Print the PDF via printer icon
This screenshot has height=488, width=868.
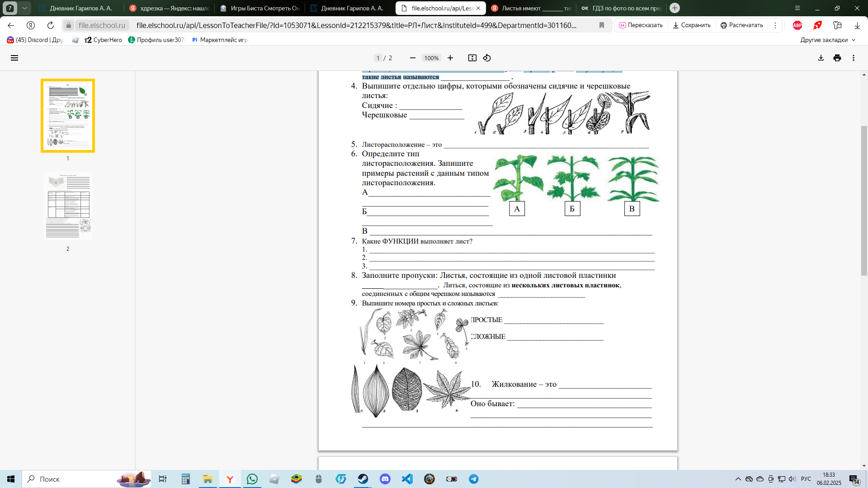coord(837,58)
